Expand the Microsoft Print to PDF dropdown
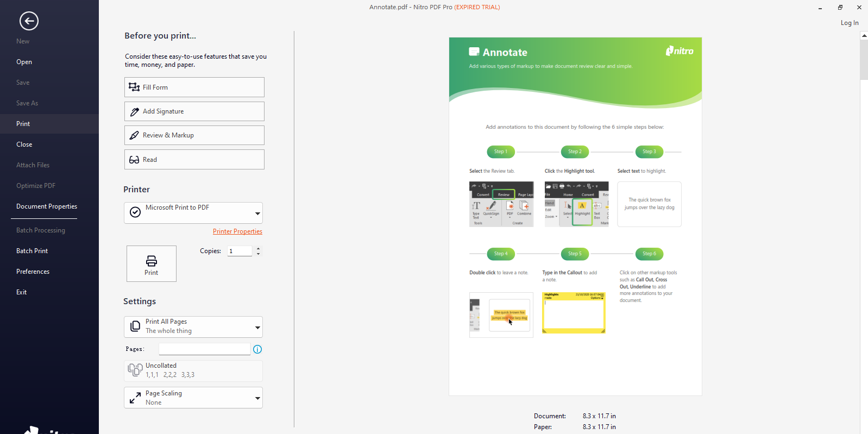The height and width of the screenshot is (434, 868). [257, 213]
